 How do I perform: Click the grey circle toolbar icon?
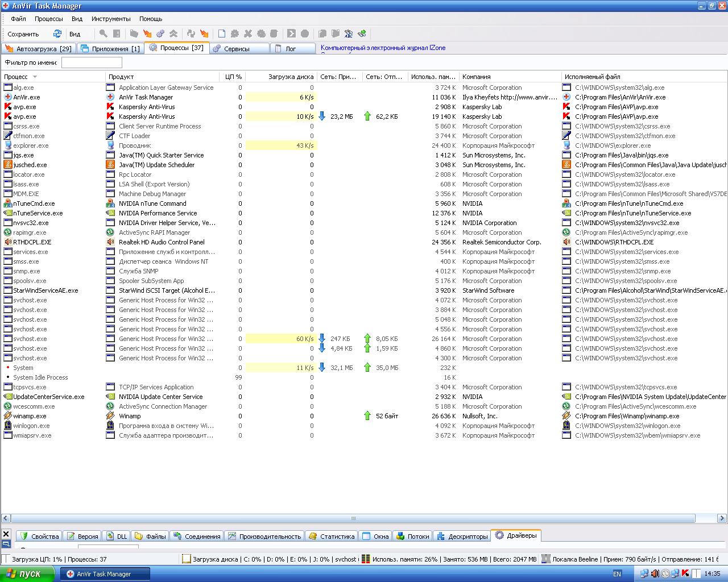(305, 34)
